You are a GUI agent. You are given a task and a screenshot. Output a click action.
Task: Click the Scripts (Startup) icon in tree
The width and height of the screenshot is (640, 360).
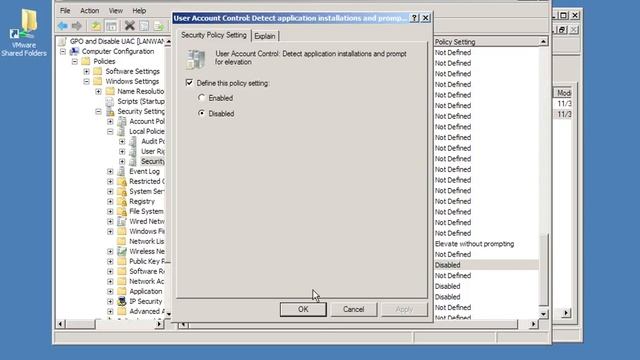tap(110, 101)
